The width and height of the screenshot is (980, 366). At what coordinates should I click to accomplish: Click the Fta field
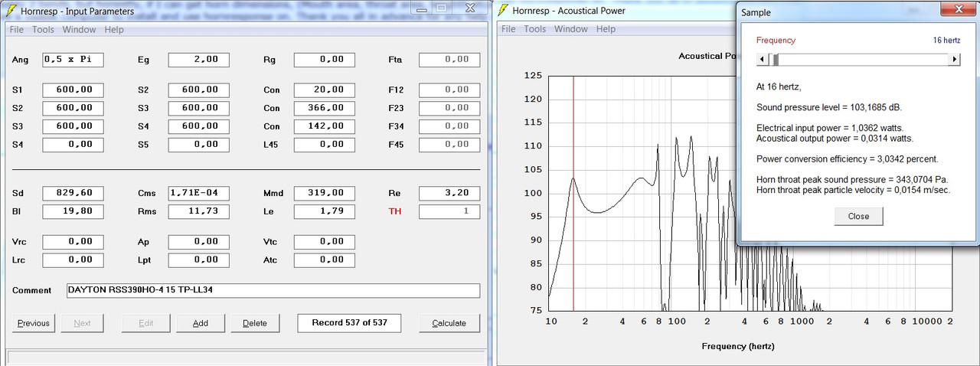(x=449, y=60)
